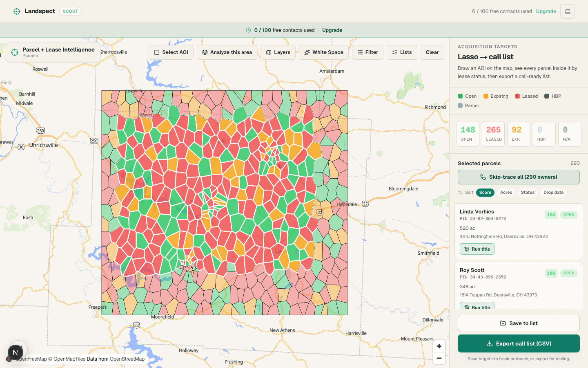Zoom in the map with plus
The image size is (588, 368).
(x=439, y=346)
